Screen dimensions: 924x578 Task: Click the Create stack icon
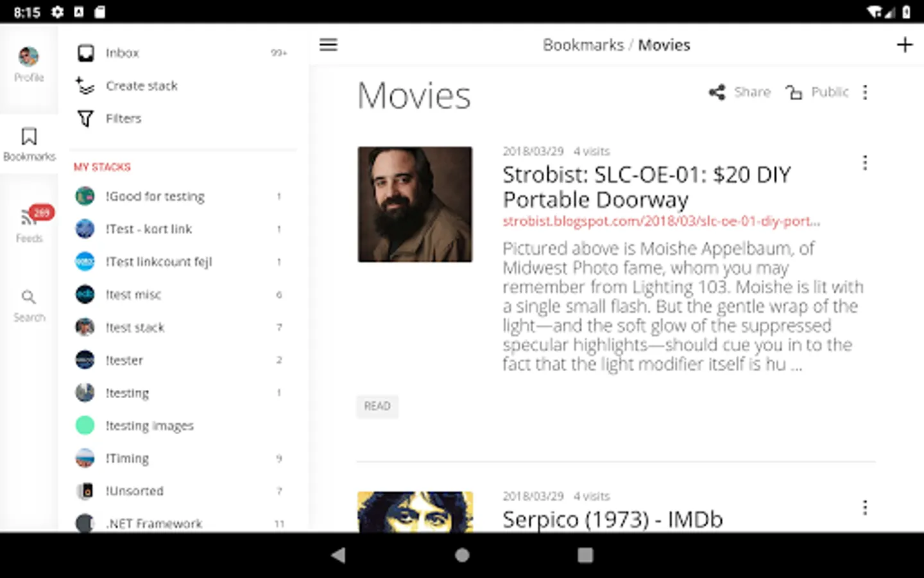pyautogui.click(x=85, y=85)
